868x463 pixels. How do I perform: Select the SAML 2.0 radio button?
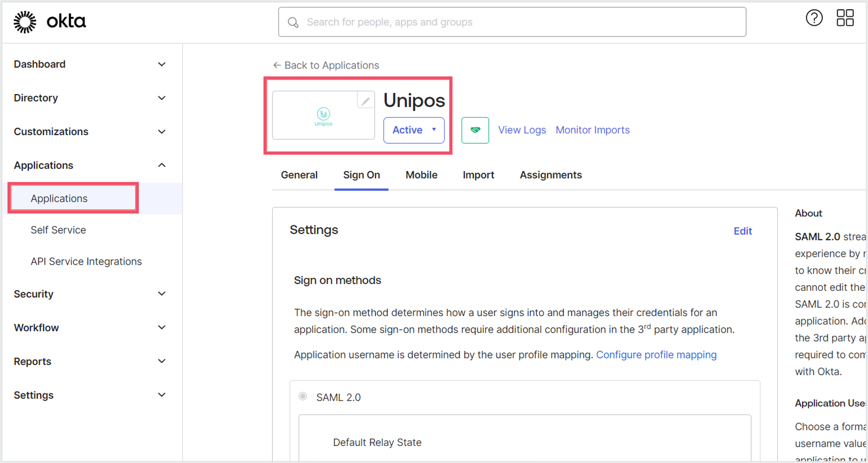303,396
